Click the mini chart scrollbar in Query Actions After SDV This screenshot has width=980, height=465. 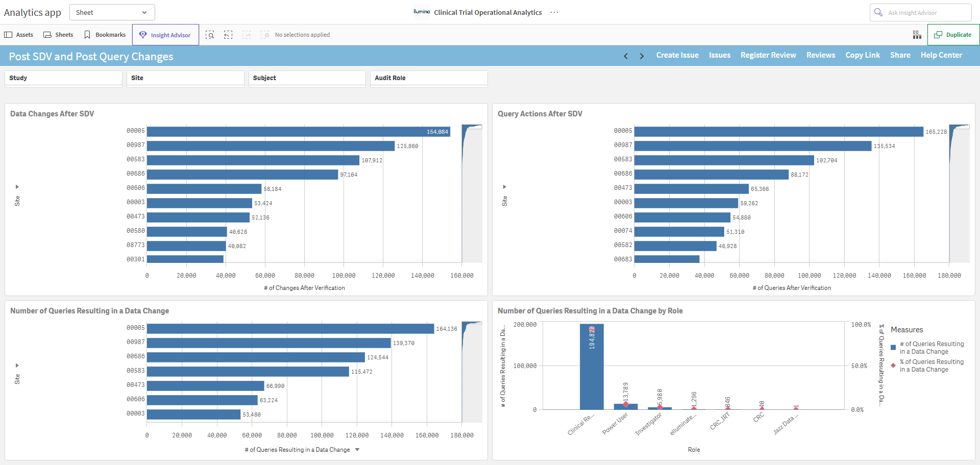(x=959, y=193)
